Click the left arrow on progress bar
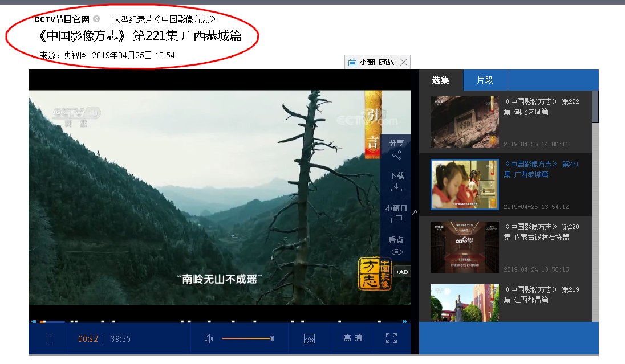This screenshot has width=625, height=364. coord(34,321)
